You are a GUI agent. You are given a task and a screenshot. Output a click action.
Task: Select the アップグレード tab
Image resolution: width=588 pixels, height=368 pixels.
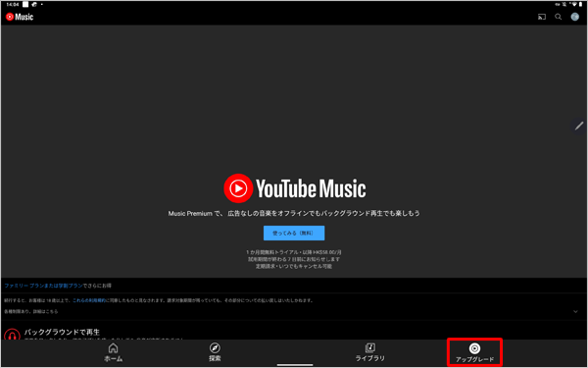coord(474,353)
